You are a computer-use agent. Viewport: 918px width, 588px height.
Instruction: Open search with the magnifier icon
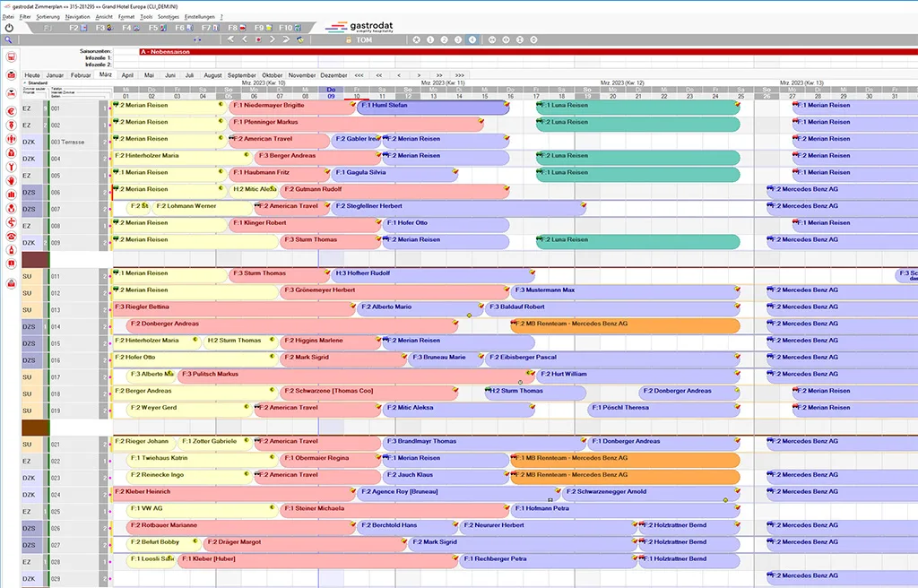click(8, 39)
